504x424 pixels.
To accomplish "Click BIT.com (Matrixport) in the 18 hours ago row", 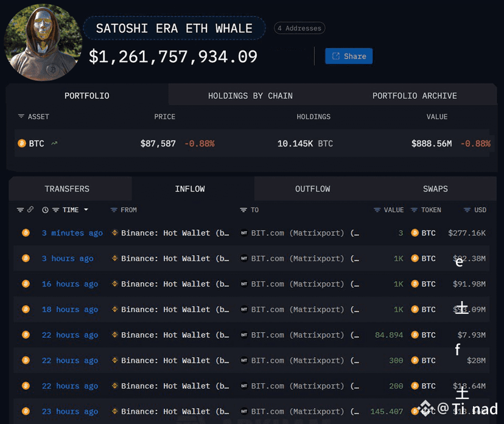I will (x=305, y=309).
